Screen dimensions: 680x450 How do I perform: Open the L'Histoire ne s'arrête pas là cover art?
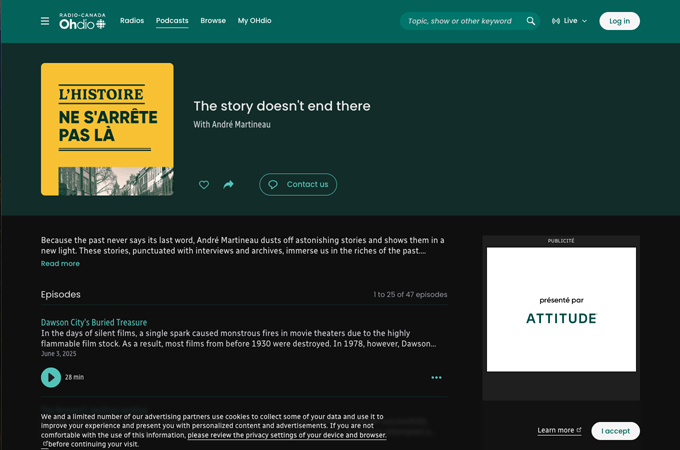click(107, 129)
